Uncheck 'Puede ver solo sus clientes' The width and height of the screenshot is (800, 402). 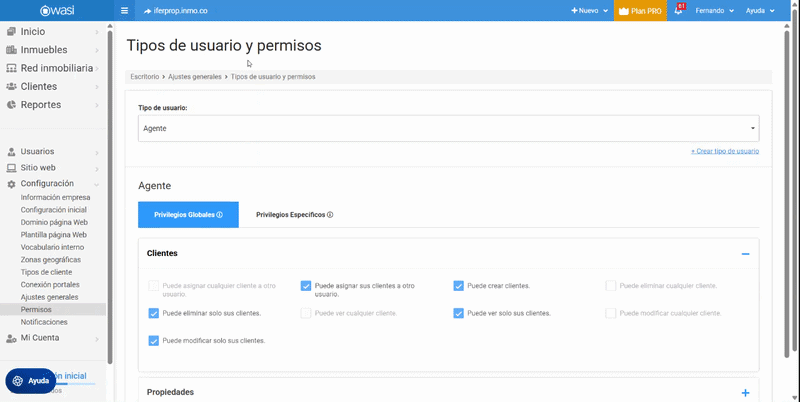458,313
